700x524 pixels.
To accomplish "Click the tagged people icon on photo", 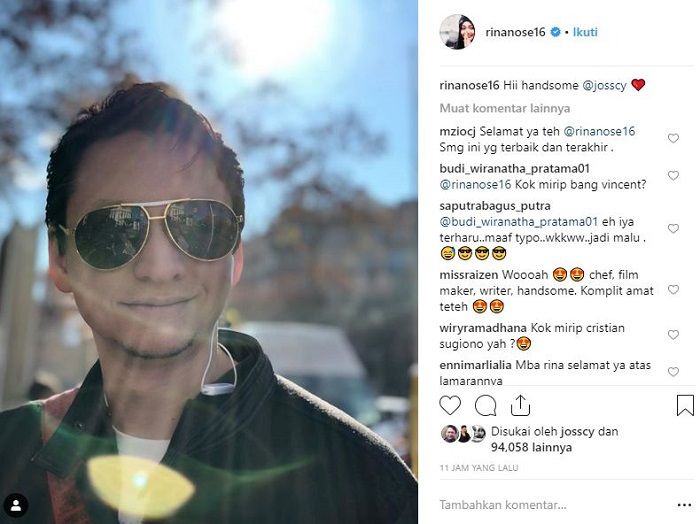I will [15, 504].
